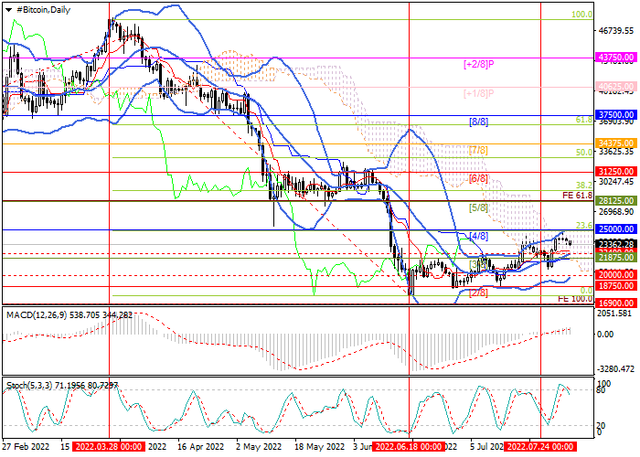Screen dimensions: 640x457
Task: Click the triangle icon before #Bitcoin,Daily
Action: coord(9,8)
